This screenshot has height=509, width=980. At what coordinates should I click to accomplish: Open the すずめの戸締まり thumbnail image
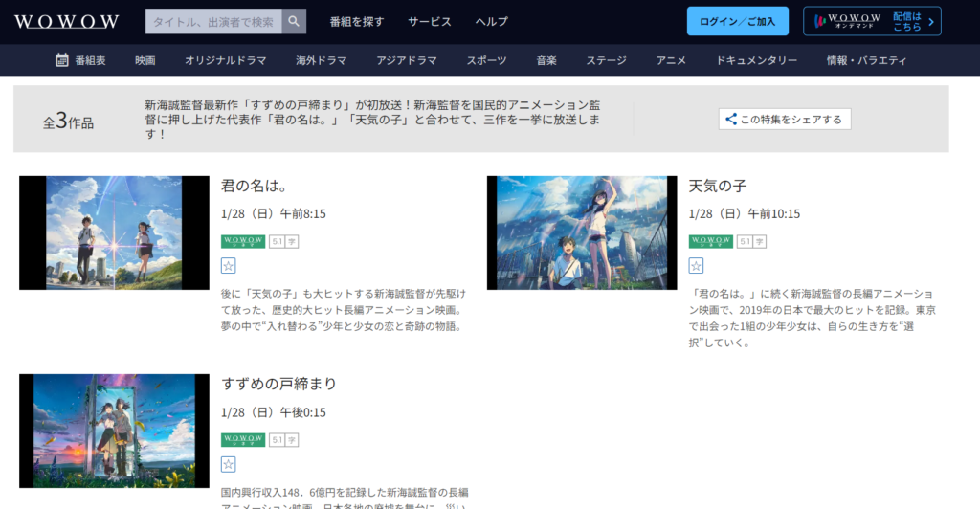pos(115,431)
